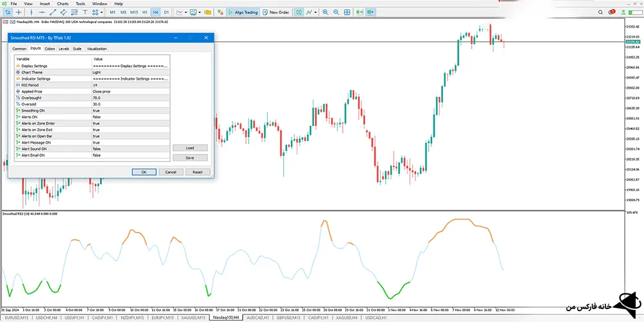Click the market depth arrows icon
Screen dimensions: 644x322
click(x=220, y=12)
